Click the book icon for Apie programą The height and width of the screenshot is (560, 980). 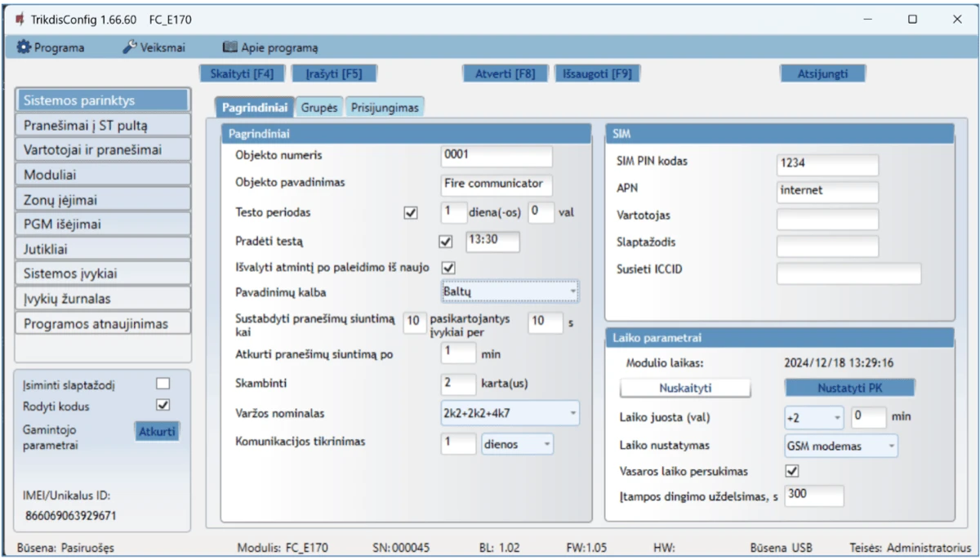(x=229, y=47)
